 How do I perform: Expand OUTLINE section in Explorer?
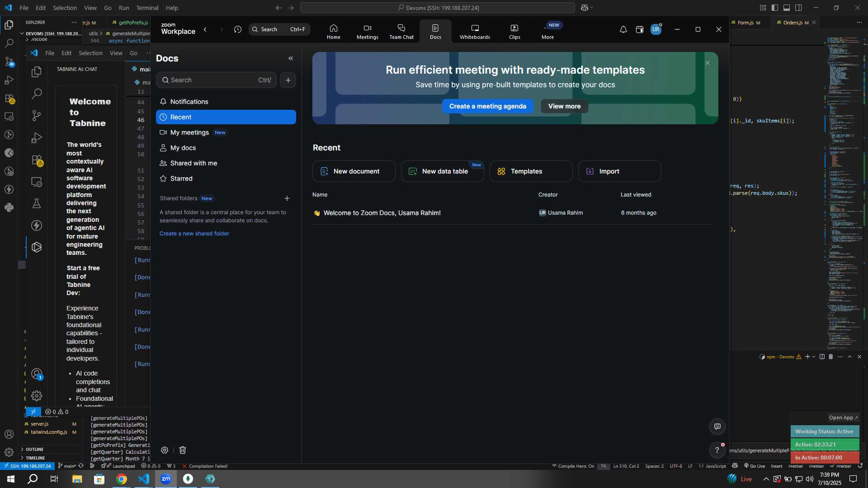tap(51, 450)
